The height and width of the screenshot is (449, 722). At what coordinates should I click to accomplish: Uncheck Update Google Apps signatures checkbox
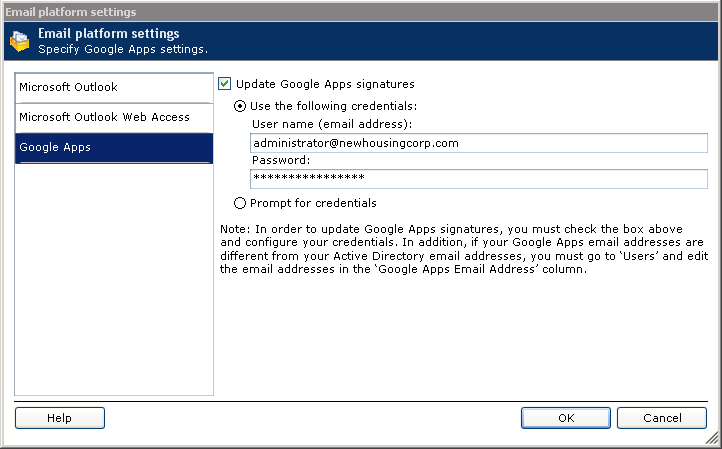224,84
